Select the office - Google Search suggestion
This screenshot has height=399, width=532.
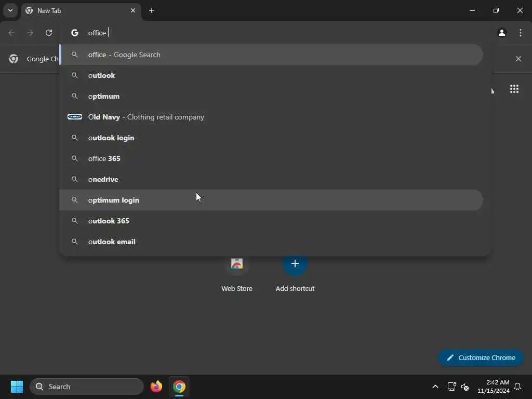[x=271, y=55]
